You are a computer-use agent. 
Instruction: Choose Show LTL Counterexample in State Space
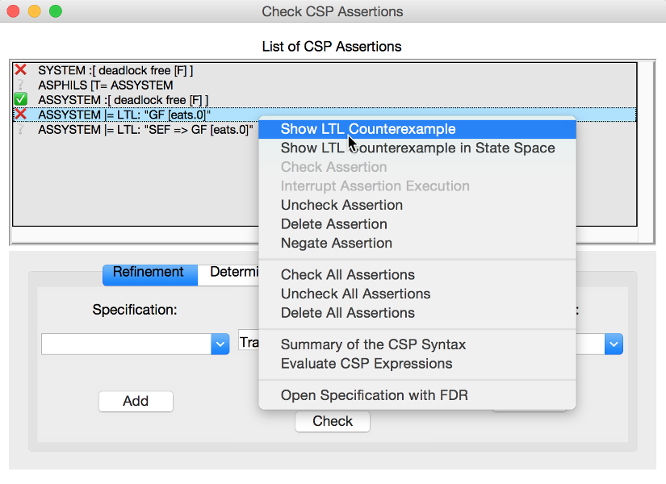(418, 148)
